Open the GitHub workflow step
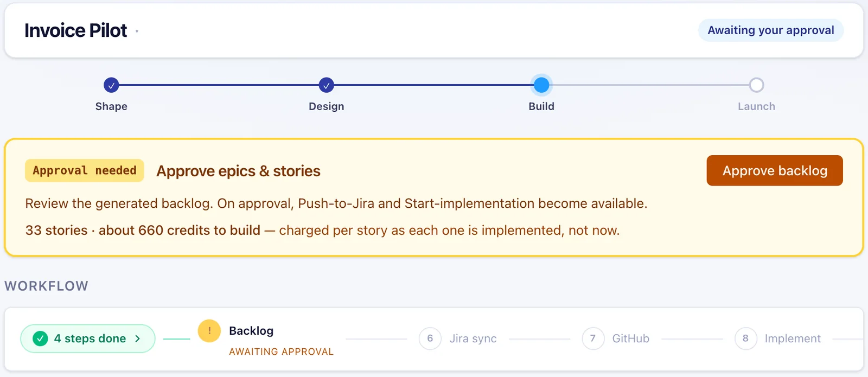This screenshot has height=377, width=868. (x=630, y=338)
